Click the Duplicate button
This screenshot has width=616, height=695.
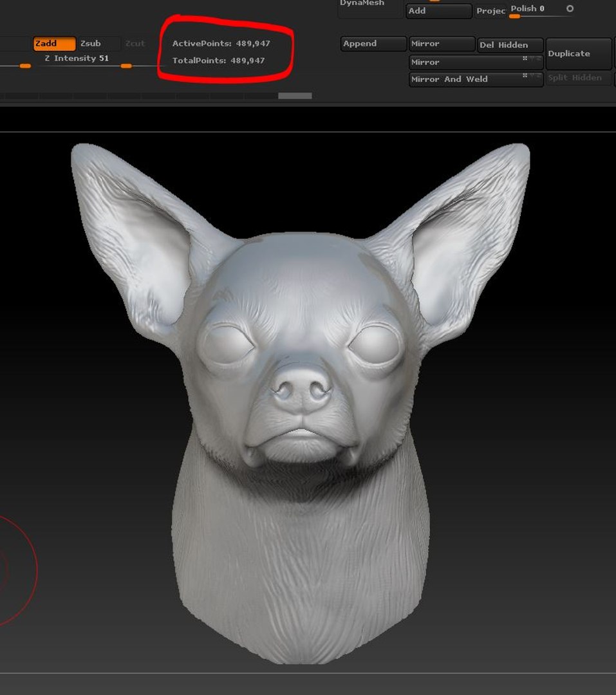coord(579,53)
